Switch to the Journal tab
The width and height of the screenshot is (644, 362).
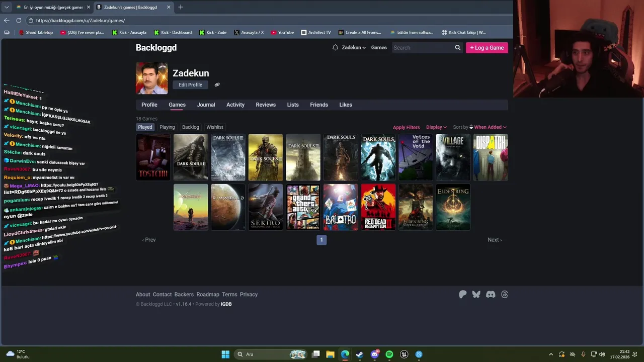tap(206, 105)
